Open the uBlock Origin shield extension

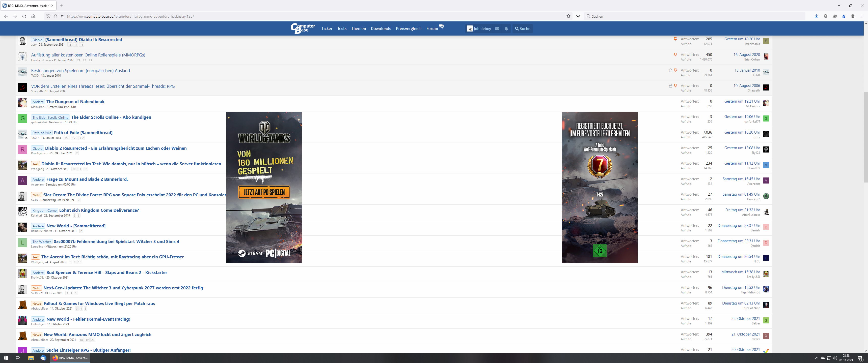tap(826, 16)
